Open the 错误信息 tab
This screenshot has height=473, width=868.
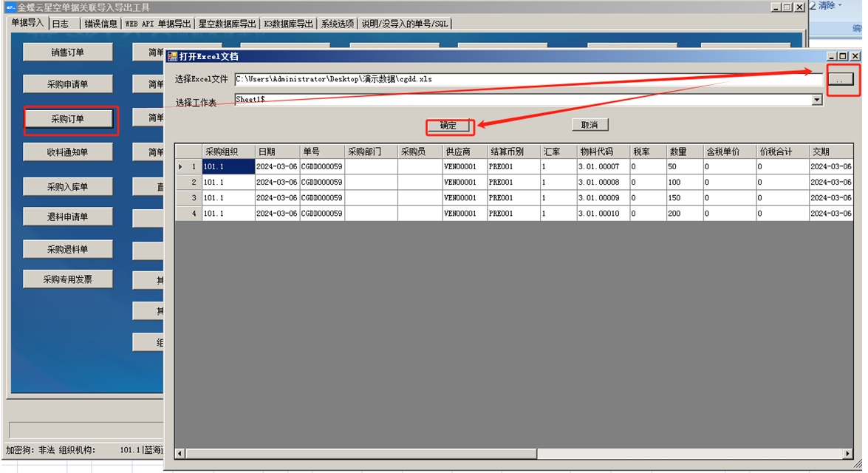[x=100, y=24]
